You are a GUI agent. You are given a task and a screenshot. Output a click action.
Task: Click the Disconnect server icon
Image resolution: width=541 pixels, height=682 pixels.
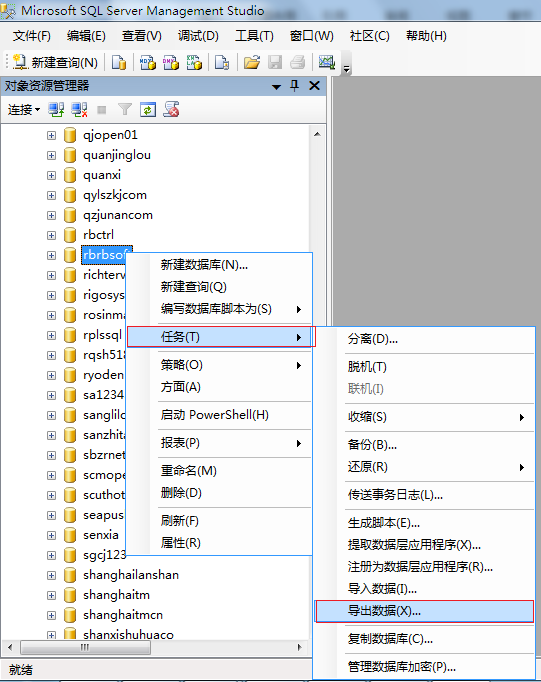coord(79,110)
